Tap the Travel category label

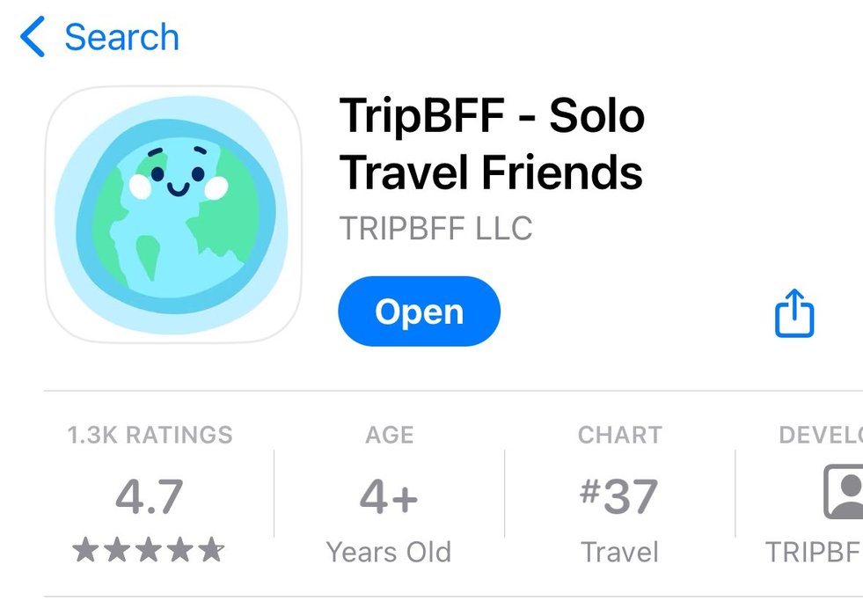619,552
